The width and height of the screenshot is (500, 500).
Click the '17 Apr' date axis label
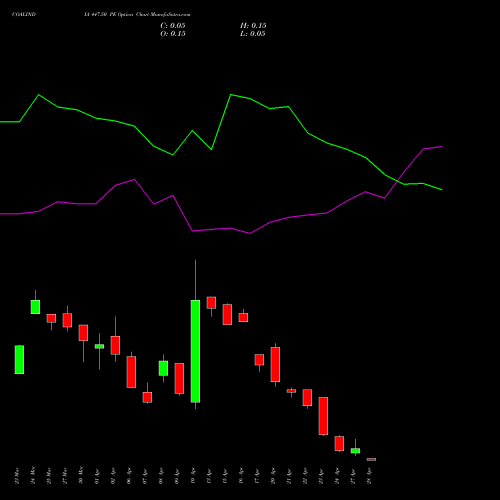click(x=257, y=476)
